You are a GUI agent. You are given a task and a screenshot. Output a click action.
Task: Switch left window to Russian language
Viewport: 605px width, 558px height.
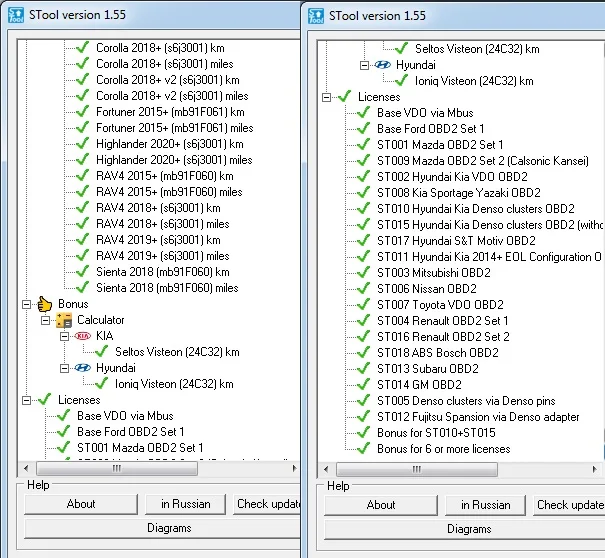(x=186, y=504)
